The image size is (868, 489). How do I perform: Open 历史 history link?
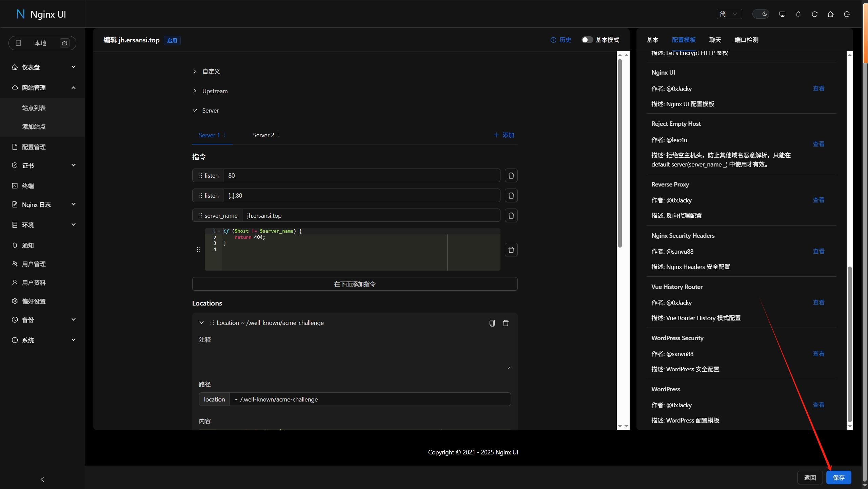pyautogui.click(x=561, y=40)
